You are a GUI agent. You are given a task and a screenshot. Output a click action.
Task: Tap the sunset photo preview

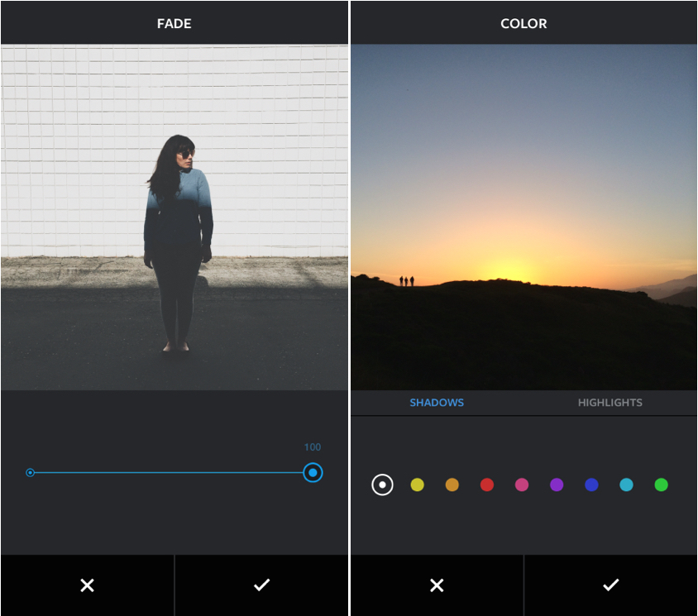pyautogui.click(x=523, y=217)
